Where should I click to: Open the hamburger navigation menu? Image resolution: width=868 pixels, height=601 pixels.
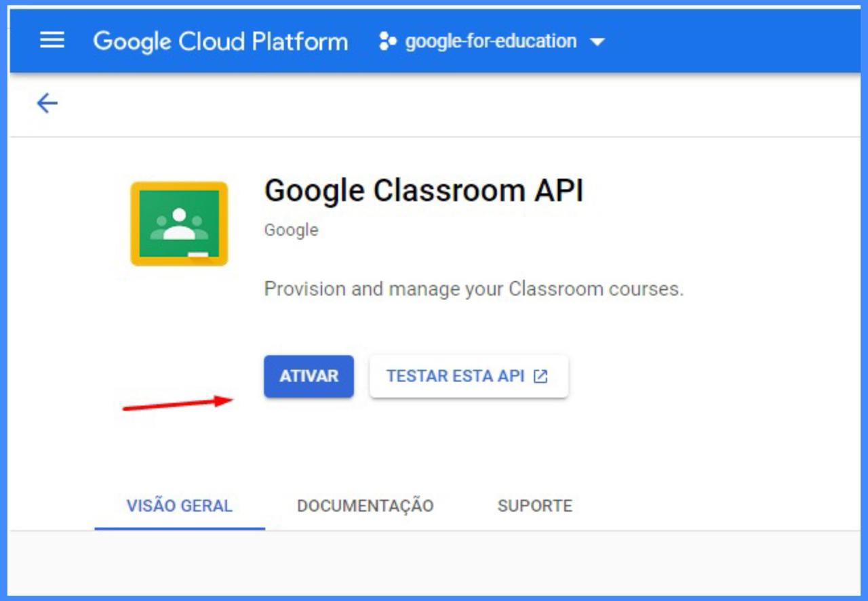52,41
